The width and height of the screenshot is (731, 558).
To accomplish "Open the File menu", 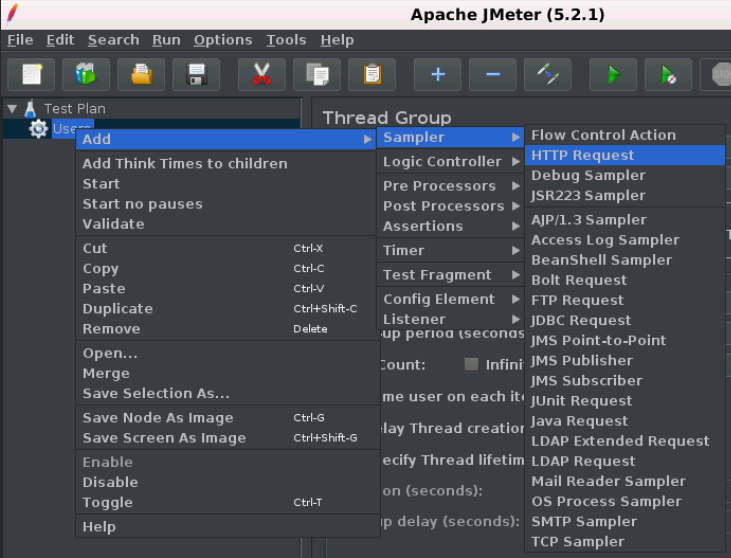I will point(20,40).
